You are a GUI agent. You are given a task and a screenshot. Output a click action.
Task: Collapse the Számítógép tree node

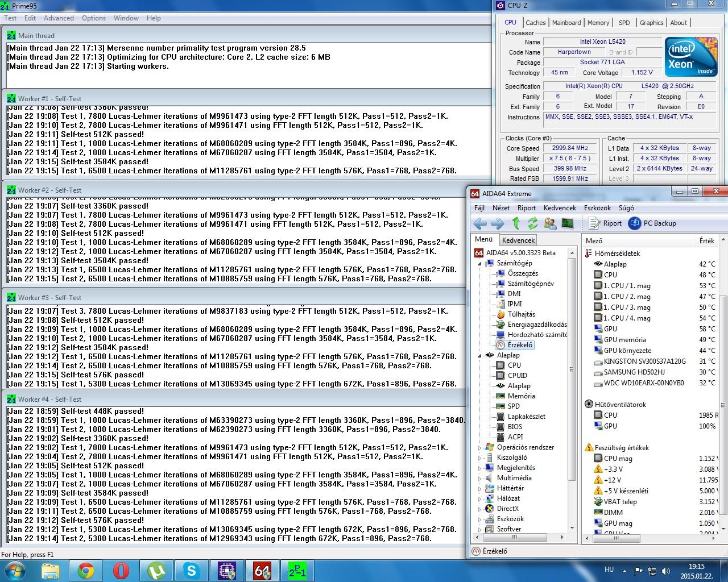point(479,263)
